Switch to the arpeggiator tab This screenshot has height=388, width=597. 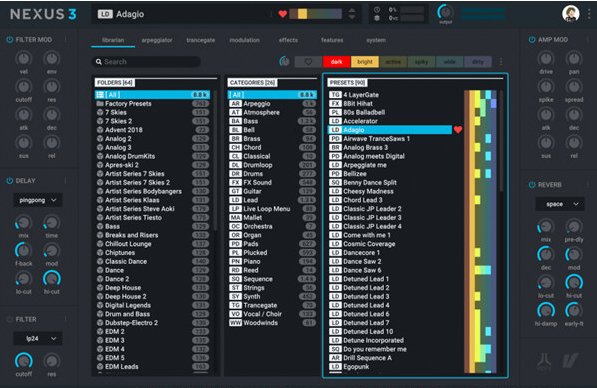[157, 40]
